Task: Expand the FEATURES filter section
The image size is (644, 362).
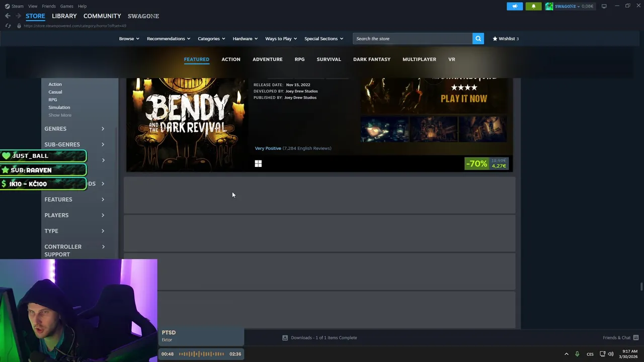Action: pyautogui.click(x=74, y=200)
